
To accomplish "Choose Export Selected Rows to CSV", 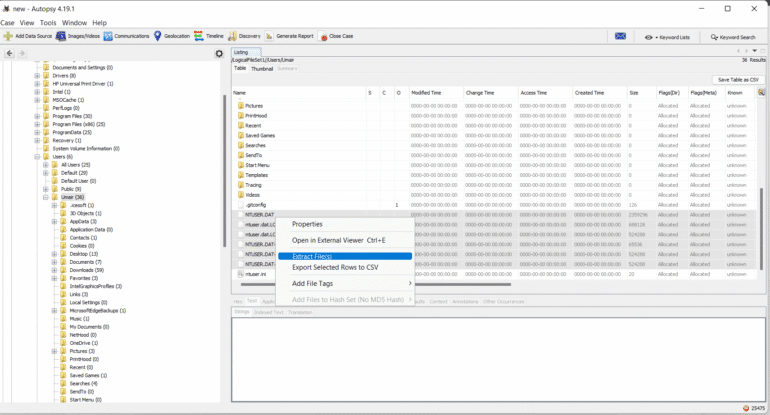I will pyautogui.click(x=335, y=267).
